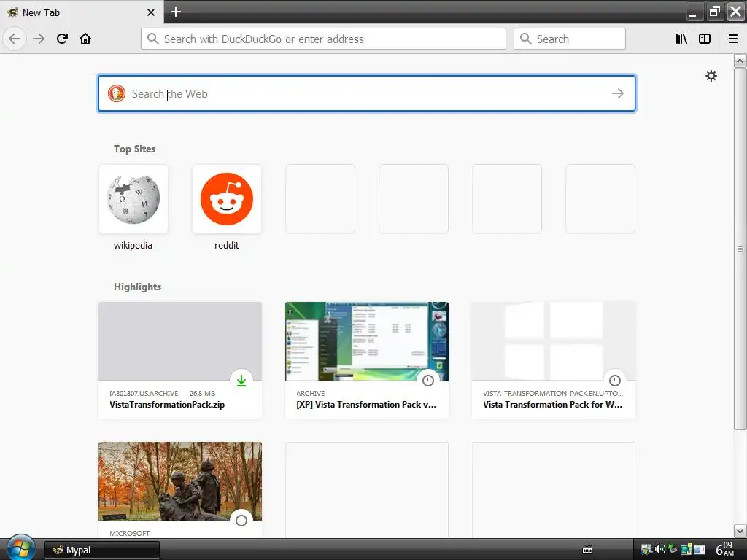This screenshot has width=747, height=560.
Task: Focus the toolbar Search box
Action: 569,39
